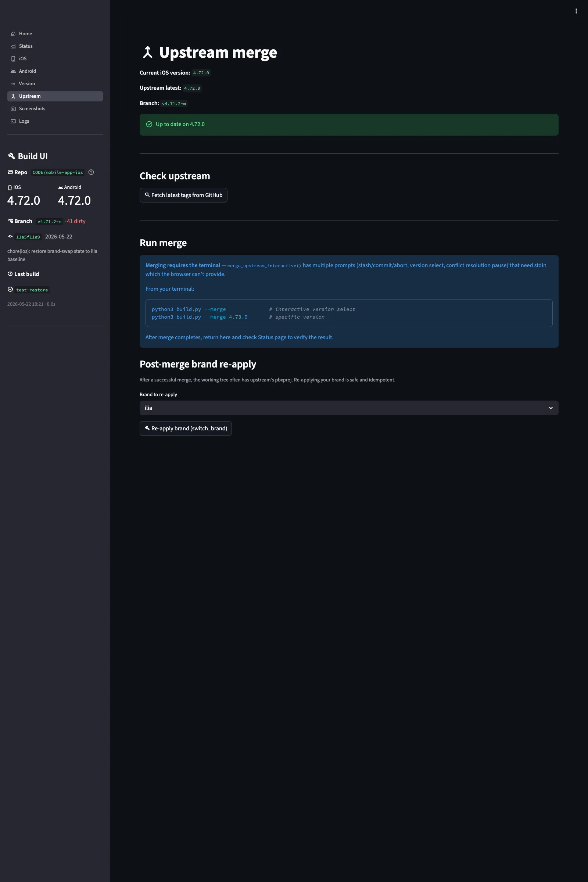588x882 pixels.
Task: Click the three-dot main menu icon
Action: [x=576, y=11]
